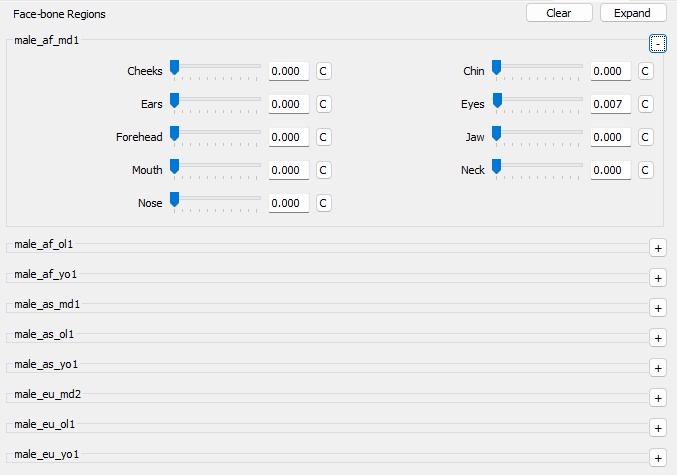Click the Cheeks slider thumb
Screen dimensions: 677x475
[x=174, y=68]
